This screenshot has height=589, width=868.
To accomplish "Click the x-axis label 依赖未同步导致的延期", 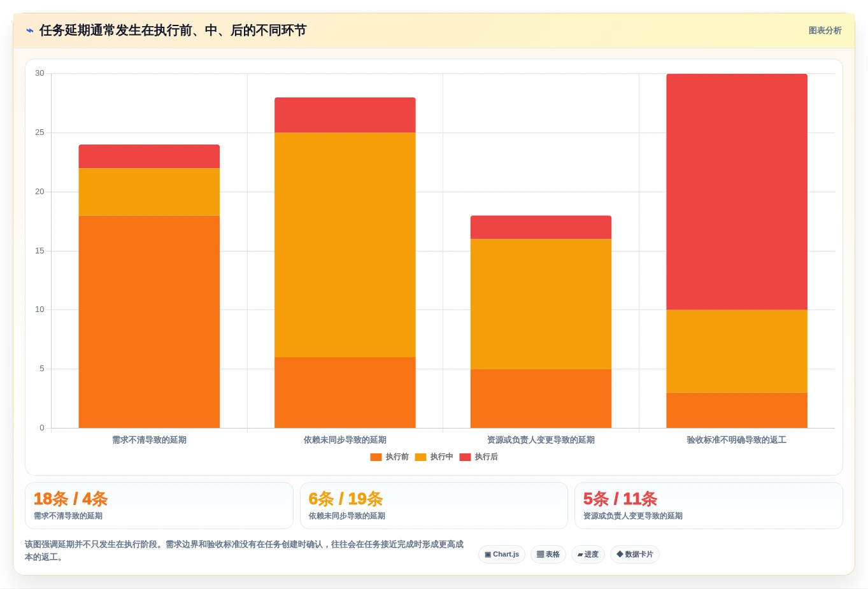I will 345,440.
